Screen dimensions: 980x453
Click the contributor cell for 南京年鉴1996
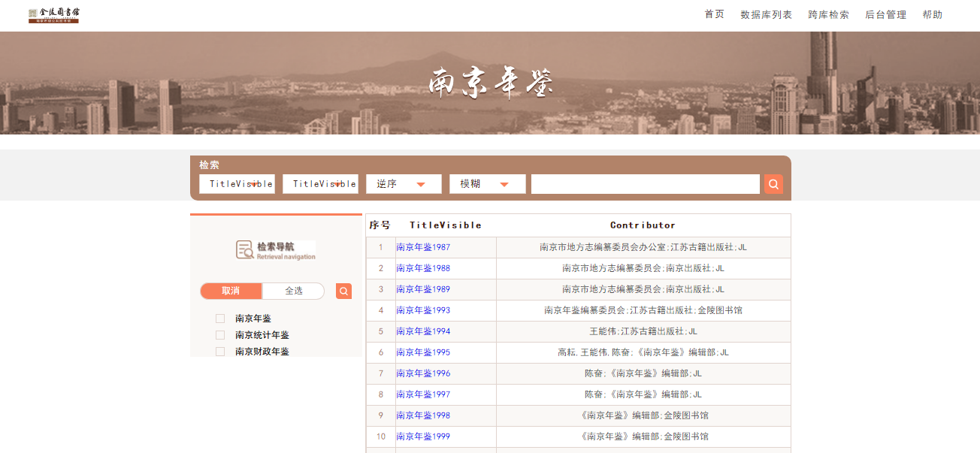643,373
